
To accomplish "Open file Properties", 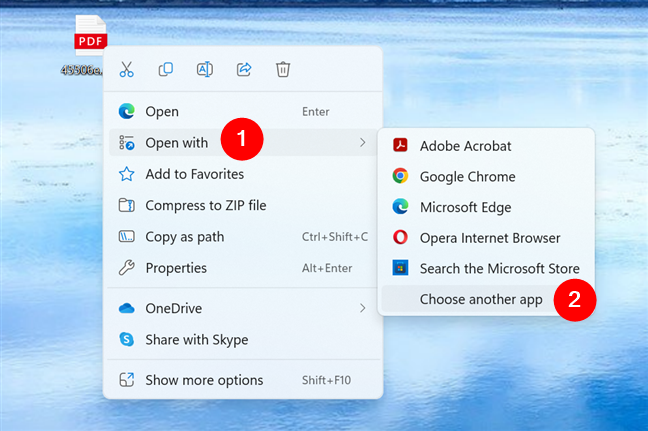I will pyautogui.click(x=176, y=268).
